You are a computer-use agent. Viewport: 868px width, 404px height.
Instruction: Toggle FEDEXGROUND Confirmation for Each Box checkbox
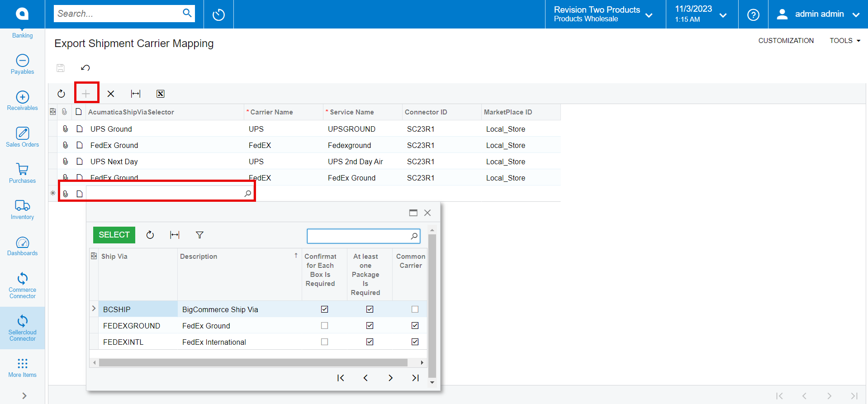click(x=324, y=326)
